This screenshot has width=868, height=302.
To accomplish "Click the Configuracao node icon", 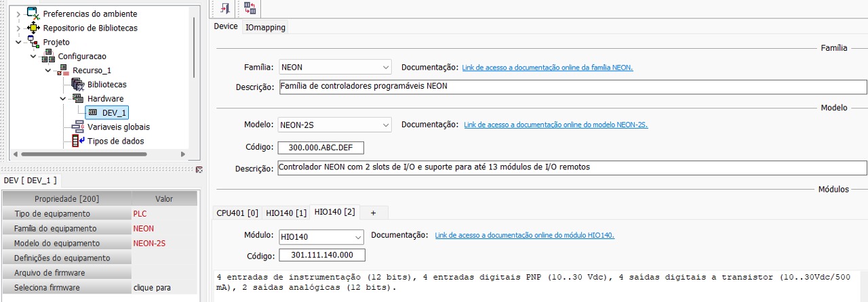I will click(x=48, y=56).
